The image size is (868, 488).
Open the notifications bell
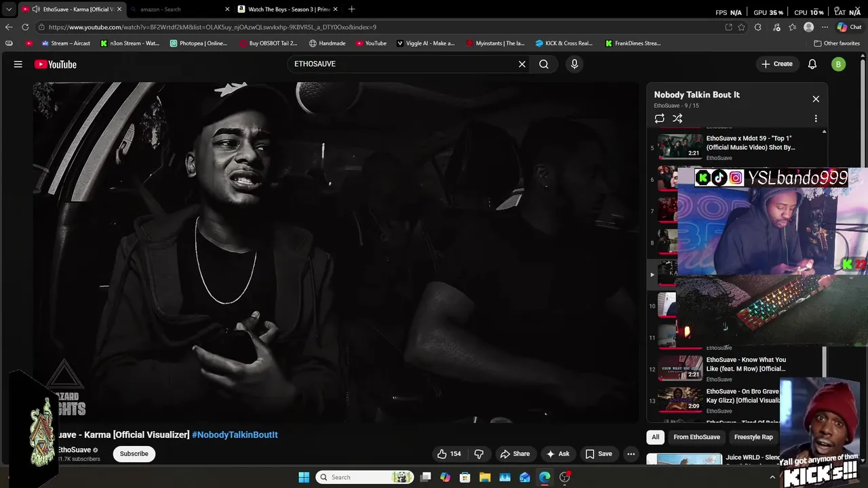[812, 64]
